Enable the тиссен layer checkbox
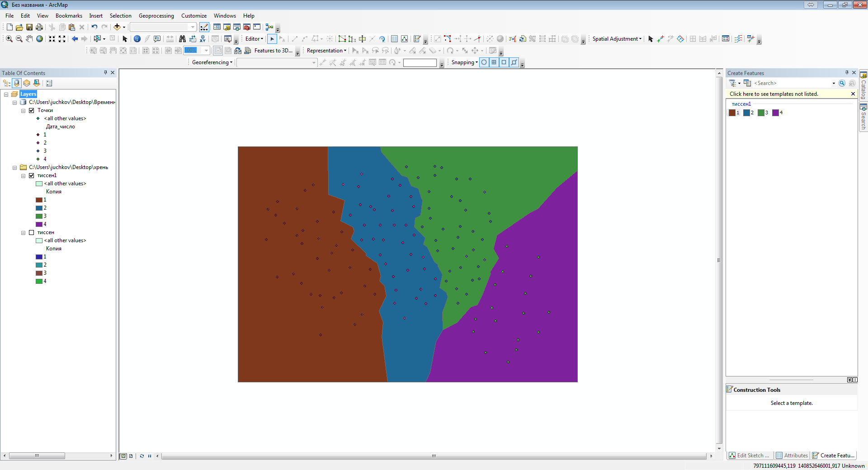 coord(32,232)
